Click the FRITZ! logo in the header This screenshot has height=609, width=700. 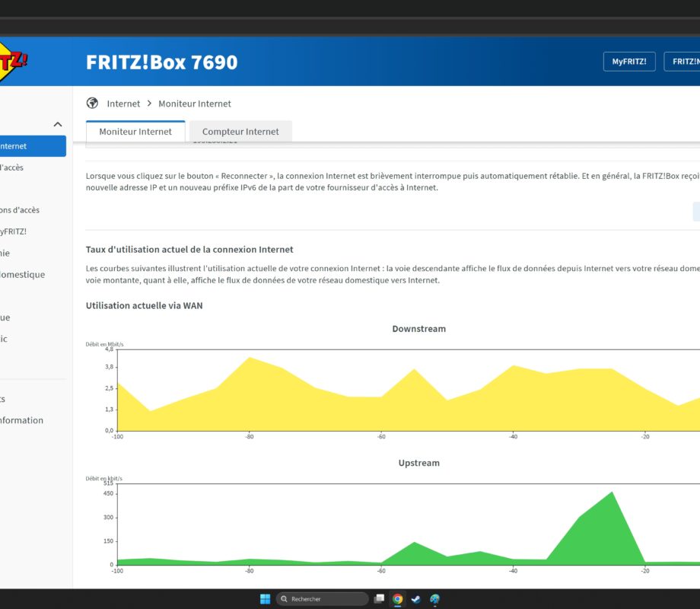pos(12,62)
